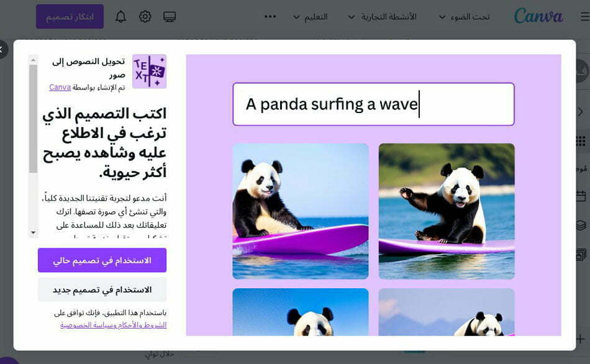The image size is (590, 364).
Task: Click الاستخدام في تصميم جديد button
Action: (x=102, y=289)
